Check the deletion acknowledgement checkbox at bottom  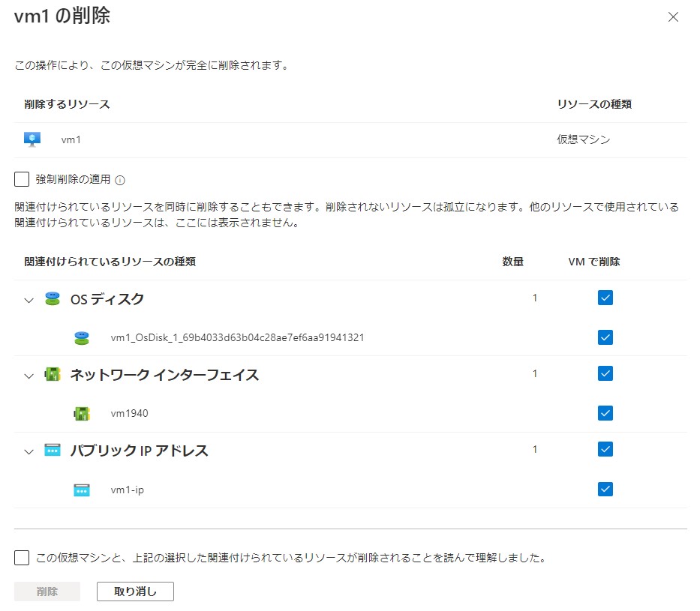tap(22, 558)
